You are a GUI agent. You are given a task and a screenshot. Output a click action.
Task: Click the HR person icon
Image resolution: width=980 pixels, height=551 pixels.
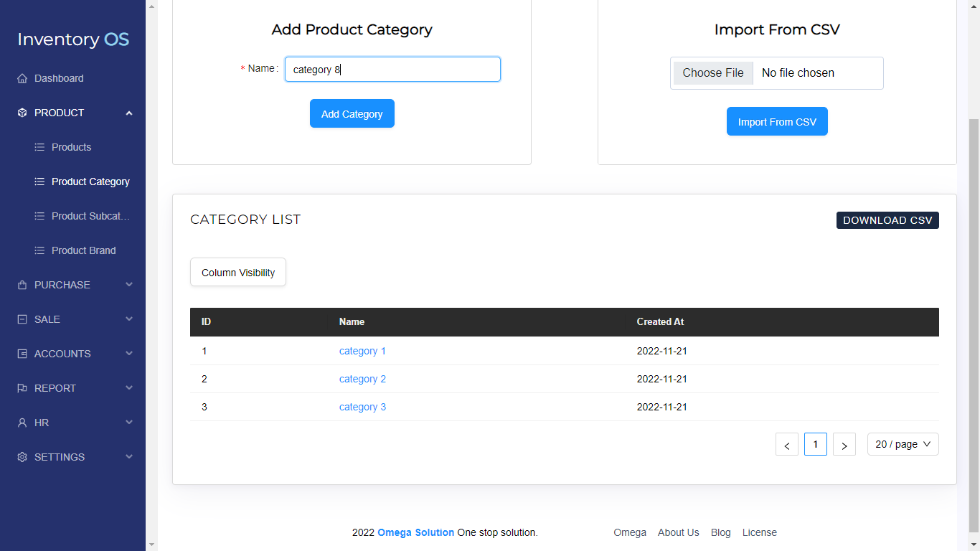coord(22,423)
